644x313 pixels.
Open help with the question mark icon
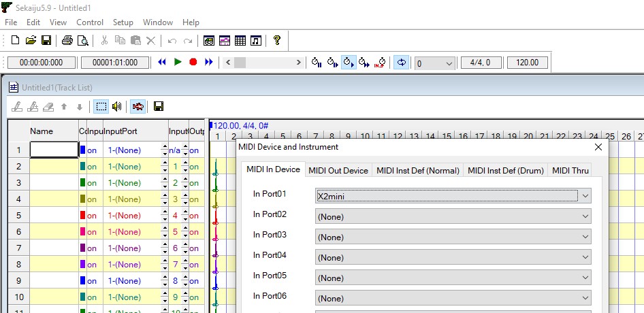point(277,40)
